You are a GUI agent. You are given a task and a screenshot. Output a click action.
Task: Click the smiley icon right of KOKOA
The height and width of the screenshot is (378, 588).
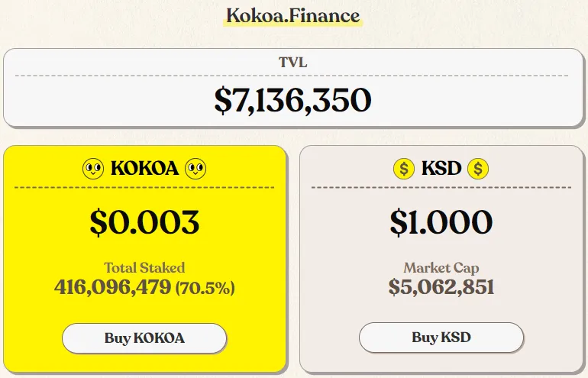195,168
